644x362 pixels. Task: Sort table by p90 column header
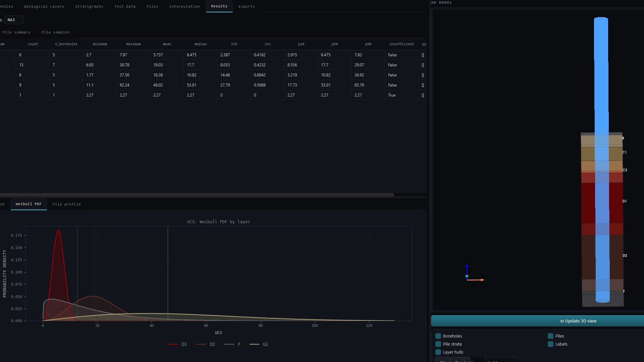point(368,44)
